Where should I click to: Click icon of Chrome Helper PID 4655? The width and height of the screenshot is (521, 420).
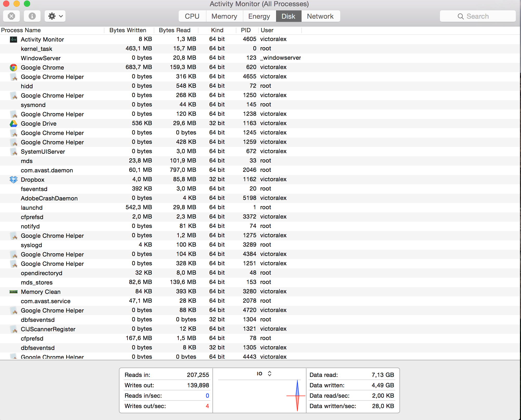[14, 77]
